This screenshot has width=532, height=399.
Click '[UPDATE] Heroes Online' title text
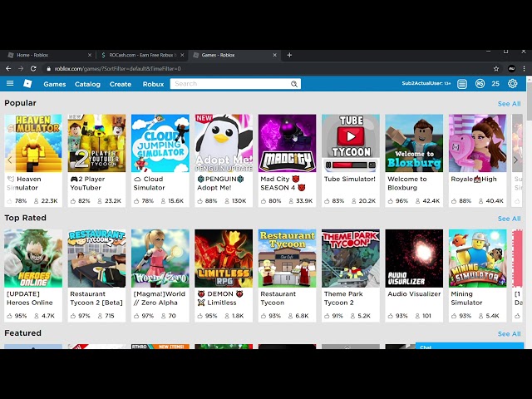(x=30, y=298)
